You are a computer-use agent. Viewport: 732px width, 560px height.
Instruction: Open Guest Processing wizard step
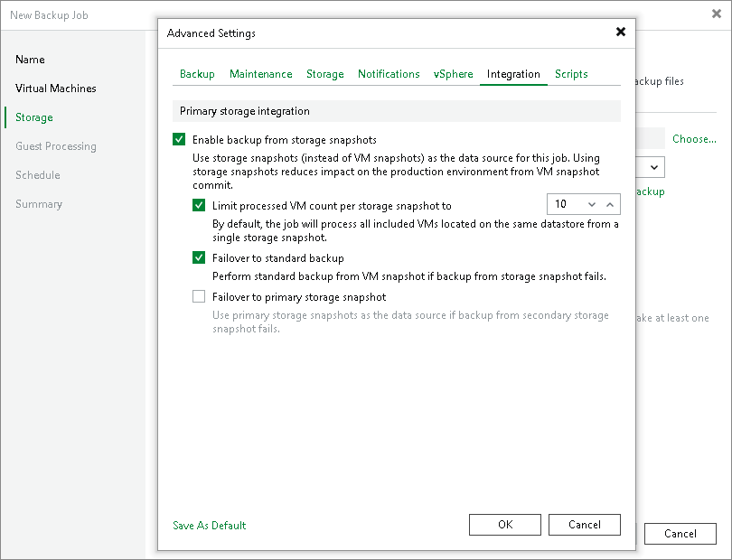(56, 146)
